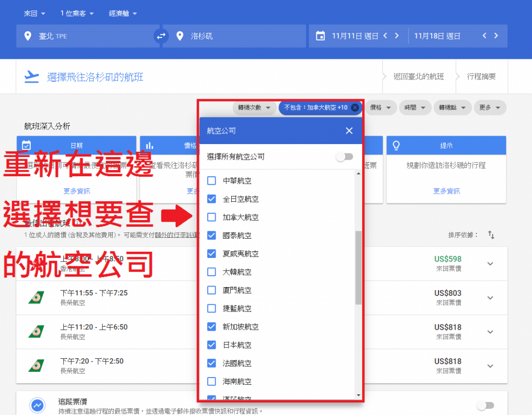Check the 中華航空 checkbox

(211, 180)
